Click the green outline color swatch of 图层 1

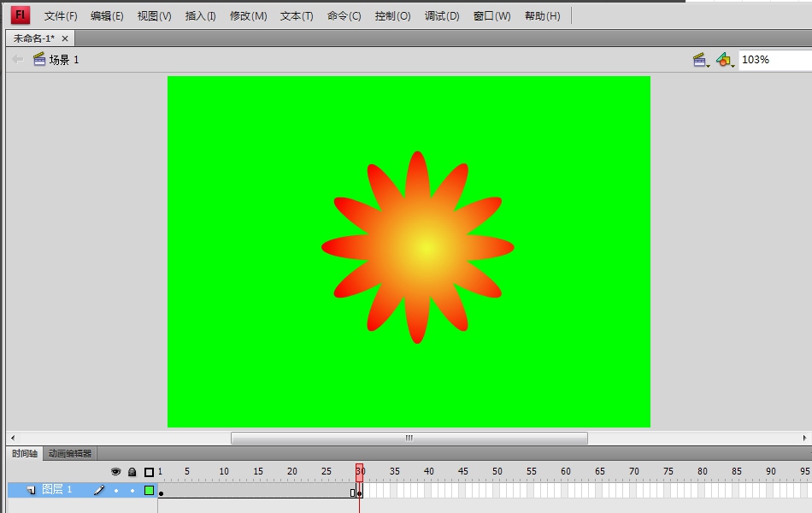click(149, 490)
